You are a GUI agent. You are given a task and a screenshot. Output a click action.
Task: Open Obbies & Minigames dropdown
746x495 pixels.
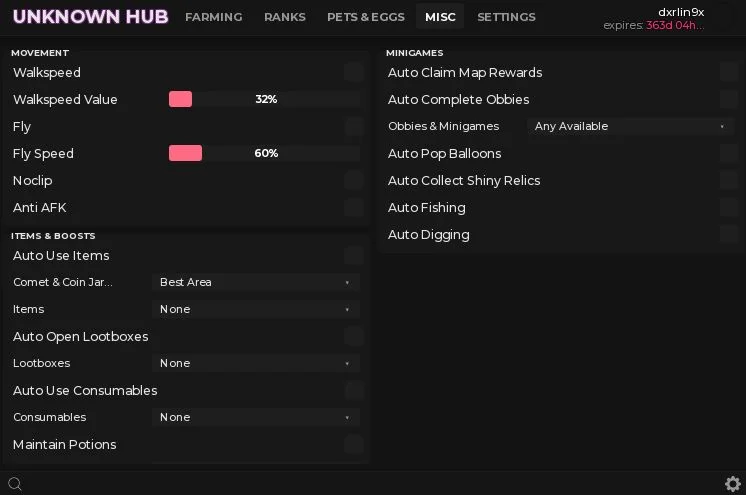(630, 126)
